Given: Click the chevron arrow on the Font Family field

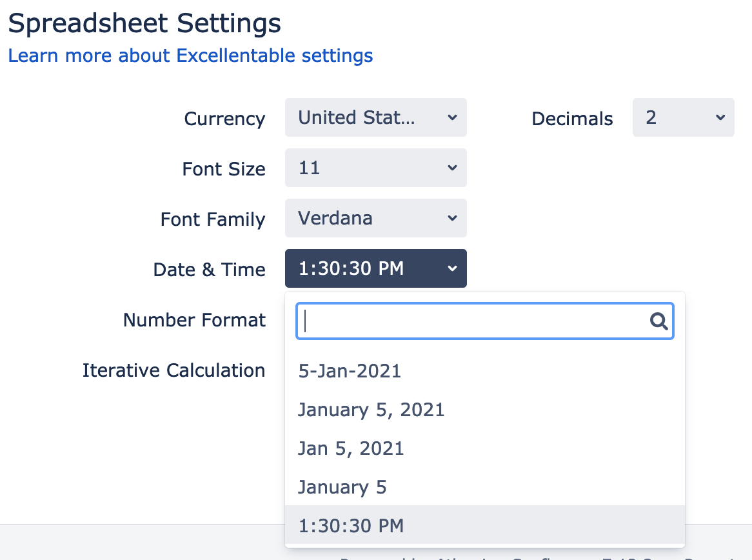Looking at the screenshot, I should click(x=451, y=218).
